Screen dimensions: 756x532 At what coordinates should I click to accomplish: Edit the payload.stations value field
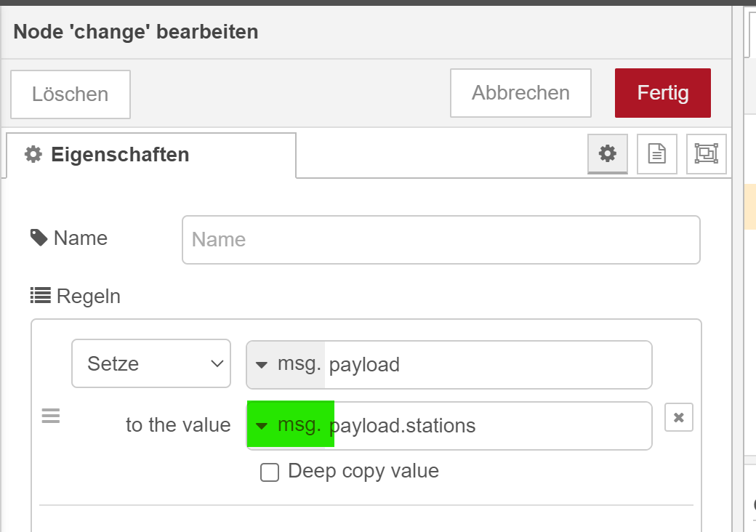491,425
